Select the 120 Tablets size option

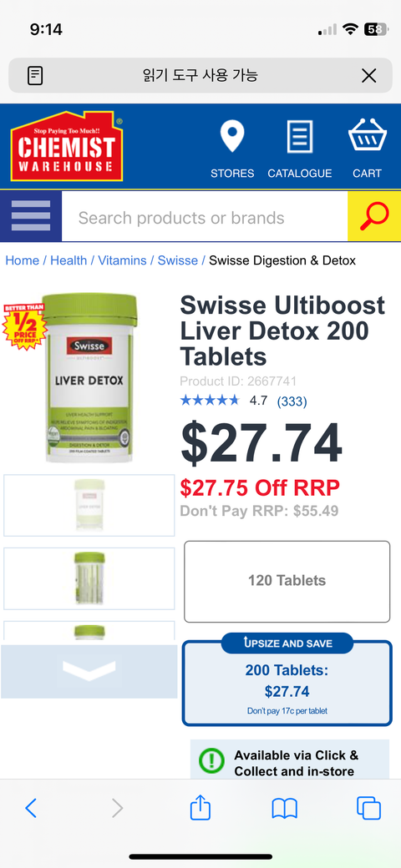pyautogui.click(x=287, y=581)
